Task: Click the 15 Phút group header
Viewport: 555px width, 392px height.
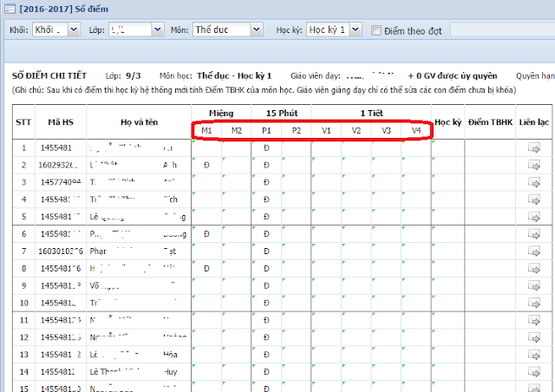Action: point(282,114)
